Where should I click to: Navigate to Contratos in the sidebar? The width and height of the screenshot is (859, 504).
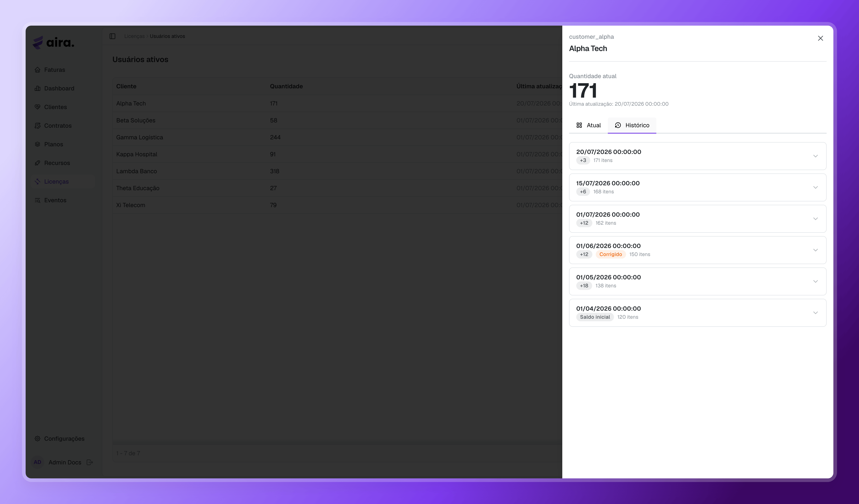(x=63, y=126)
